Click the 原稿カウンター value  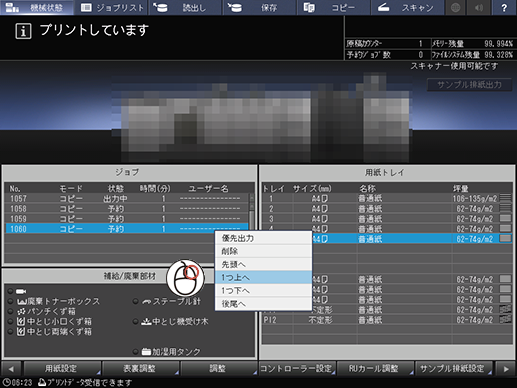[421, 44]
